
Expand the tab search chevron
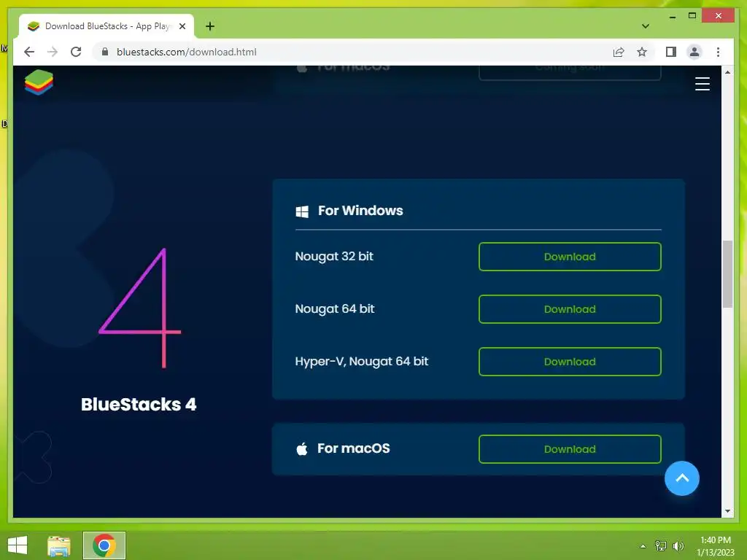point(646,26)
